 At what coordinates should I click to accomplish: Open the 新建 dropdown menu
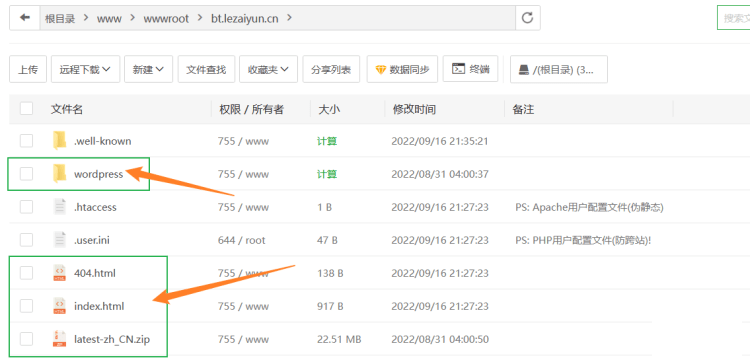(148, 69)
